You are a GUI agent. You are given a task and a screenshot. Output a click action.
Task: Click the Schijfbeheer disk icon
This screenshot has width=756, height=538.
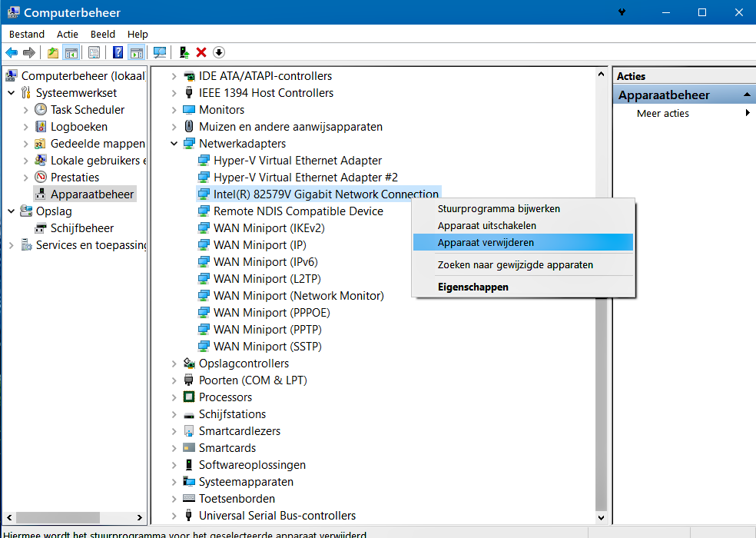coord(41,227)
